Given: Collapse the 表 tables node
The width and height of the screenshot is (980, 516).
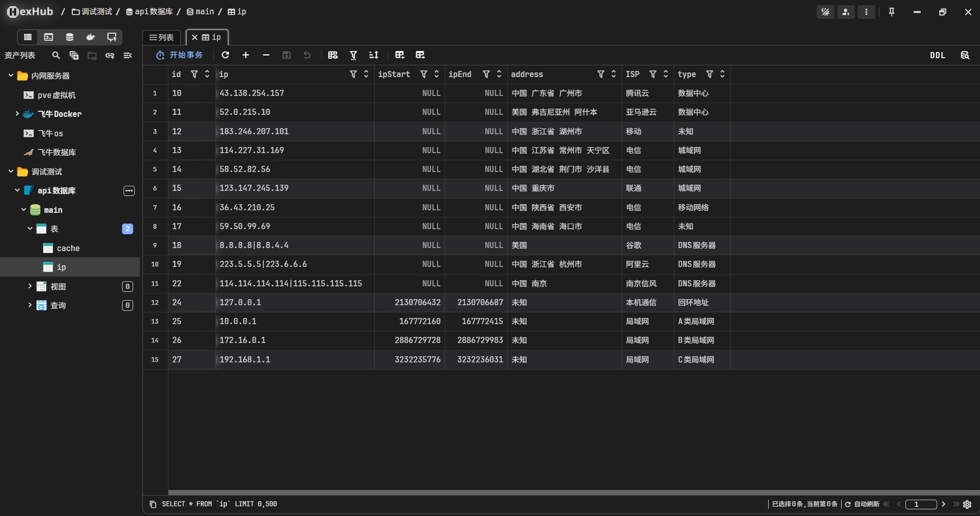Looking at the screenshot, I should coord(30,229).
